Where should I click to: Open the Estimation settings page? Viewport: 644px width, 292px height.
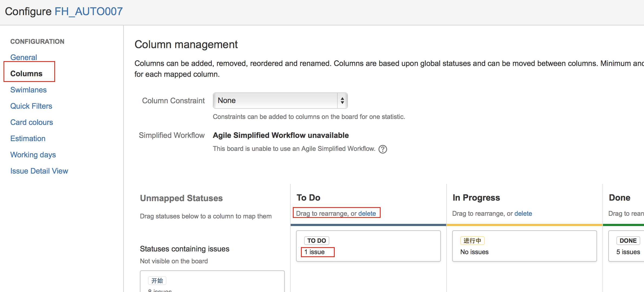pos(28,138)
